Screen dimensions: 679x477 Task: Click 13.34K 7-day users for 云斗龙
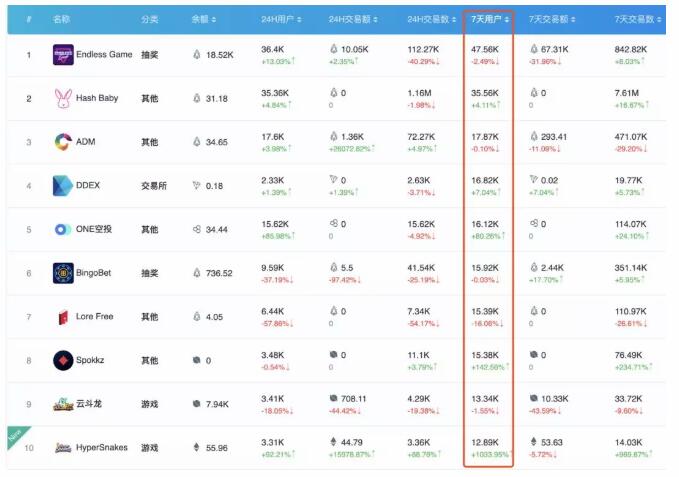coord(485,399)
